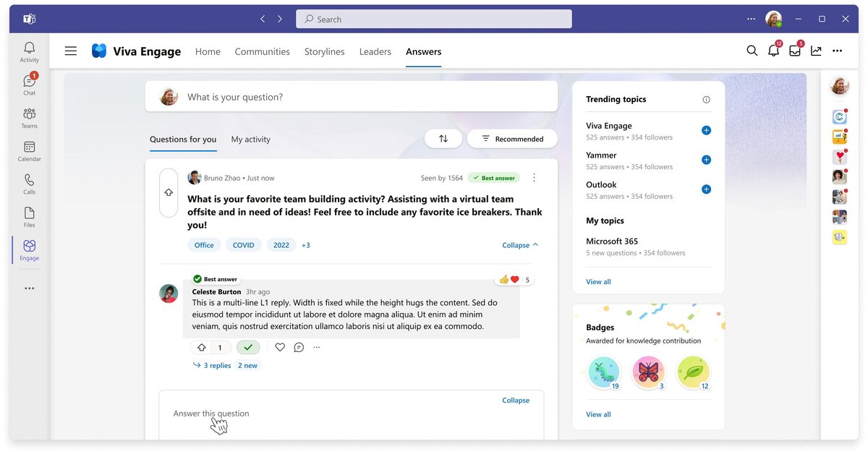868x454 pixels.
Task: Show info about Trending topics
Action: click(706, 100)
